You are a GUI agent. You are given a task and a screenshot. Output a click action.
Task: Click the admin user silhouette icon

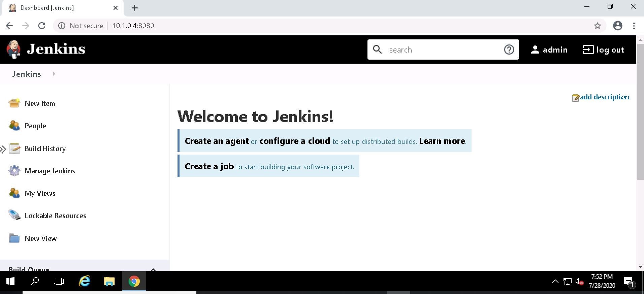[535, 50]
